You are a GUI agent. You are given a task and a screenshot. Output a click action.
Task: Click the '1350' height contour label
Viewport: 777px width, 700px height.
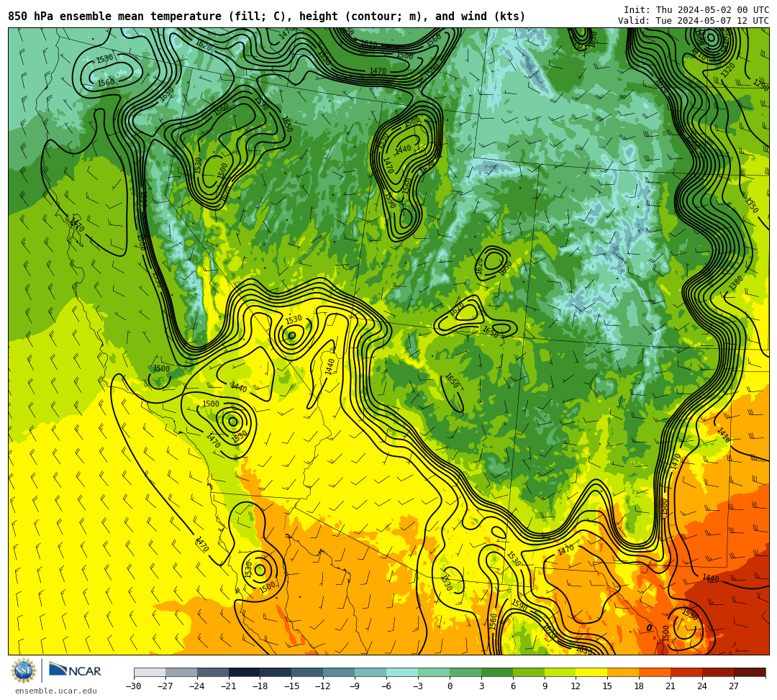point(752,205)
